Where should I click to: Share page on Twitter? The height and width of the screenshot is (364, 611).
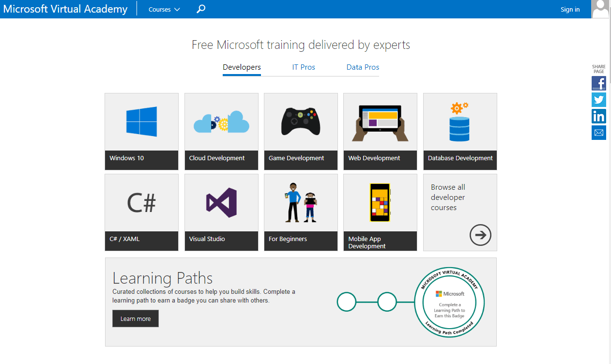coord(599,100)
